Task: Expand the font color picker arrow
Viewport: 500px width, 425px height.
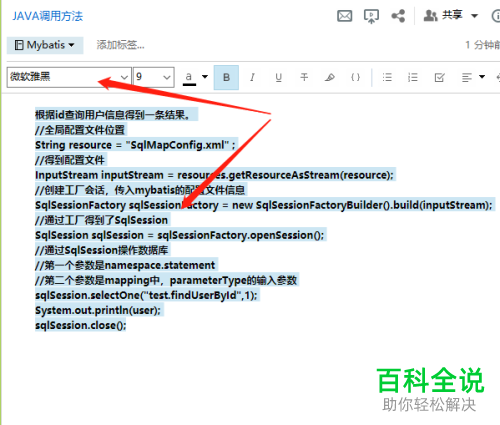Action: pyautogui.click(x=205, y=77)
